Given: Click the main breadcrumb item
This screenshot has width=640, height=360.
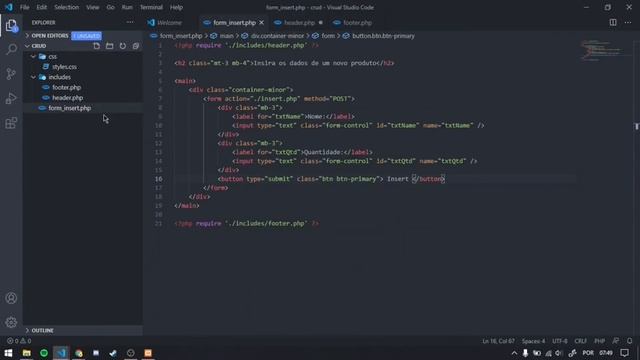Looking at the screenshot, I should [x=227, y=36].
